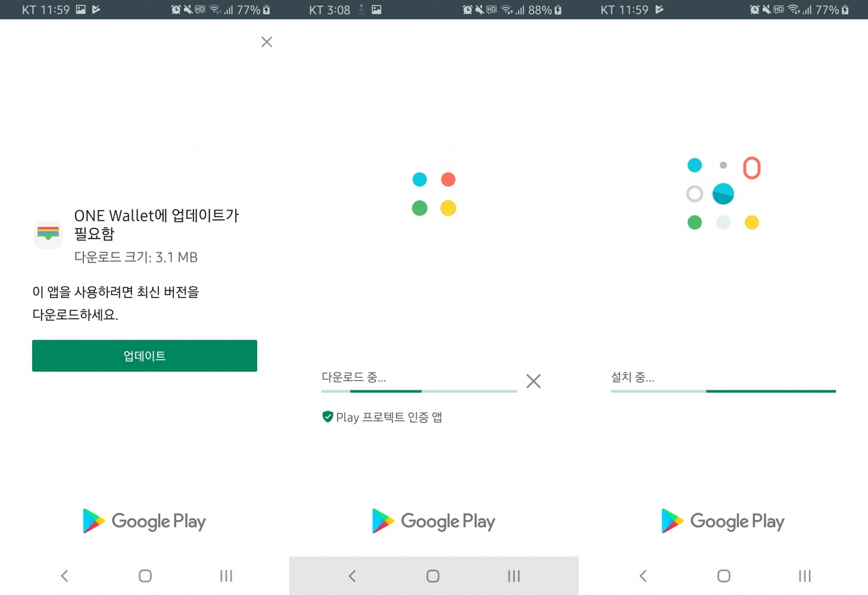
Task: Tap the back button on the left screen
Action: click(x=64, y=576)
